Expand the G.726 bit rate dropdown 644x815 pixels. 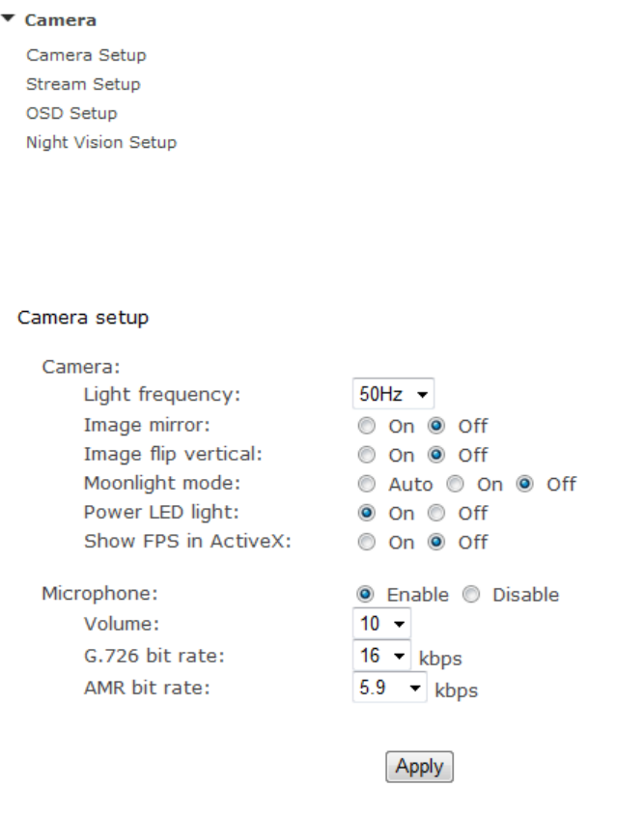382,657
